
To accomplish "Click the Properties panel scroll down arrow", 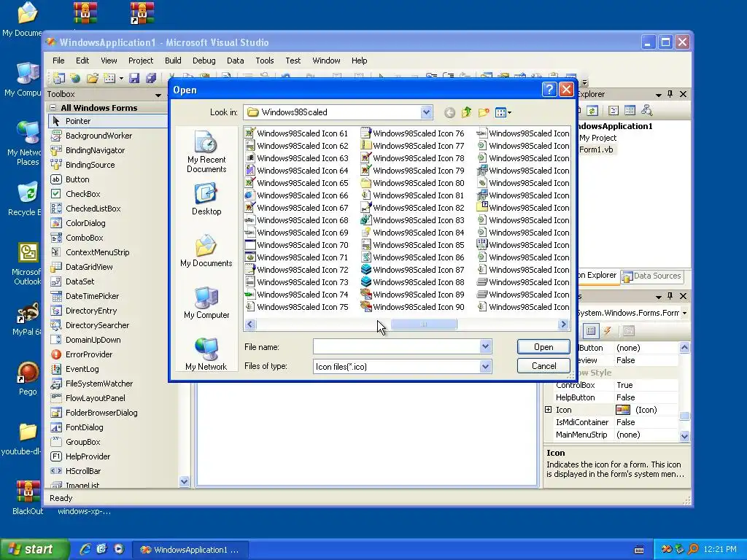I will point(684,436).
